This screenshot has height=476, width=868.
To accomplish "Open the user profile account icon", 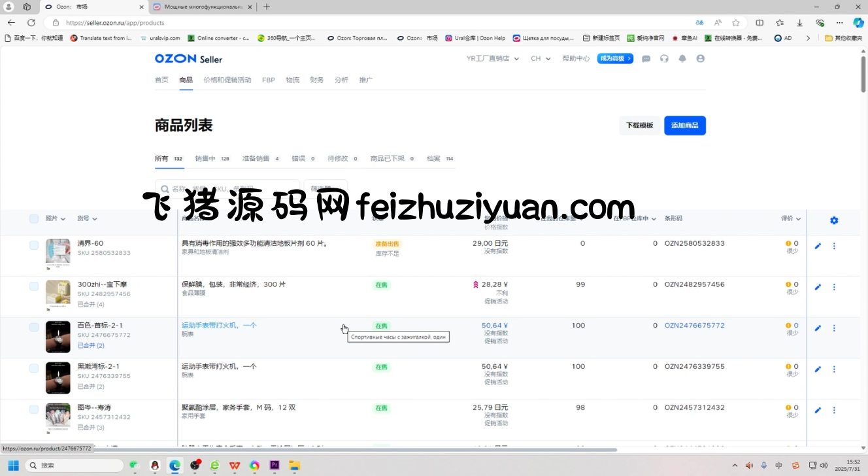I will 701,59.
